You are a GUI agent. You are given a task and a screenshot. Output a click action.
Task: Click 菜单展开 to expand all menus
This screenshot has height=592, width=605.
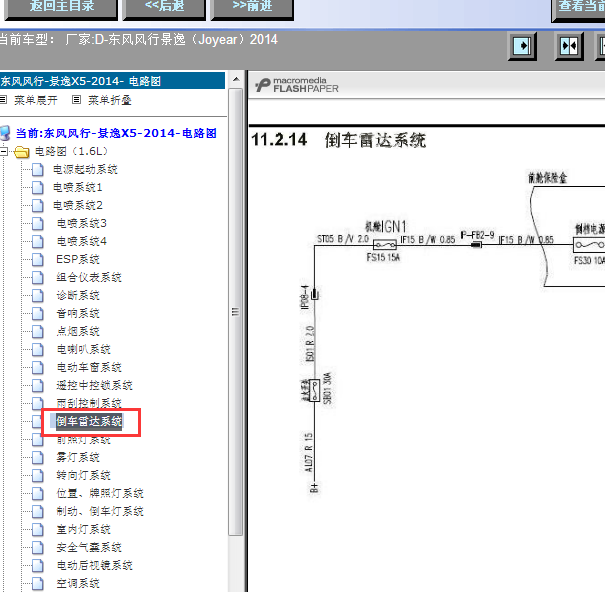tap(35, 100)
